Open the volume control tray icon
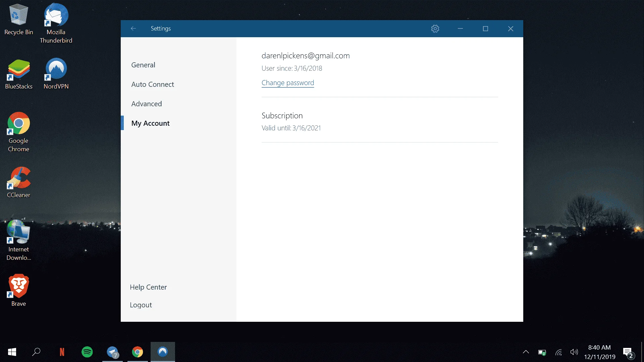The height and width of the screenshot is (362, 644). coord(574,352)
